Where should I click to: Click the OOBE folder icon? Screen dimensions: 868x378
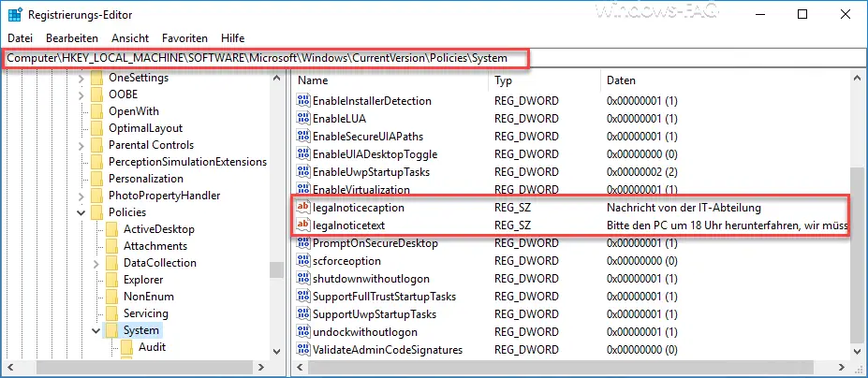point(96,94)
